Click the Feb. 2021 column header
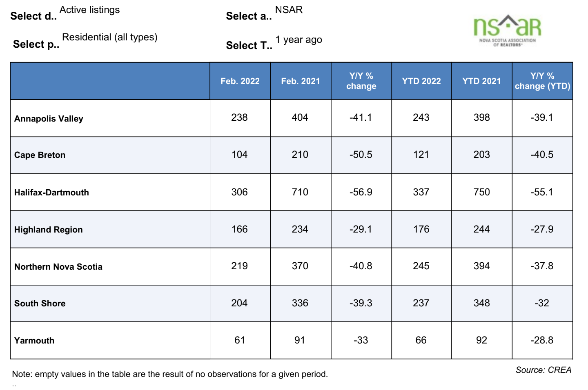Screen dimensions: 588x390 click(x=301, y=81)
